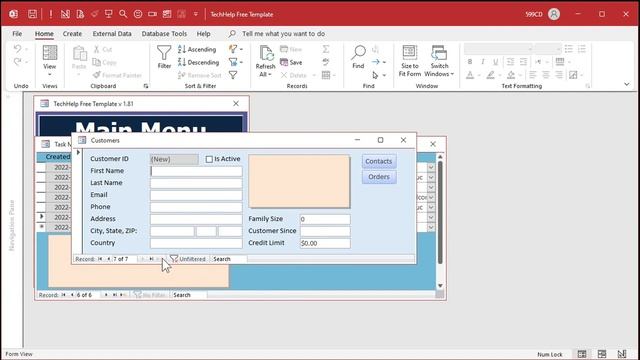The width and height of the screenshot is (640, 360).
Task: Click the Refresh All button
Action: point(265,61)
